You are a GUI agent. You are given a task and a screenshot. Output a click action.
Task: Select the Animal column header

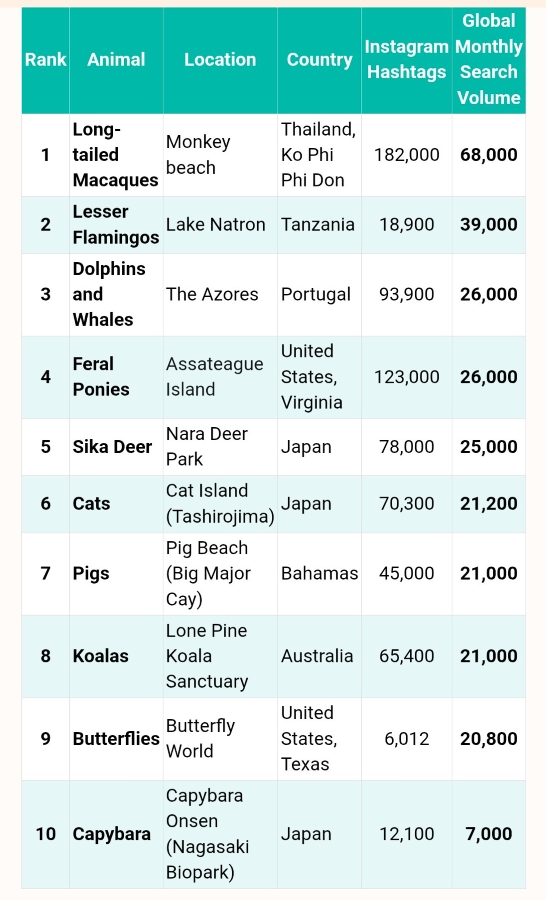(x=116, y=60)
